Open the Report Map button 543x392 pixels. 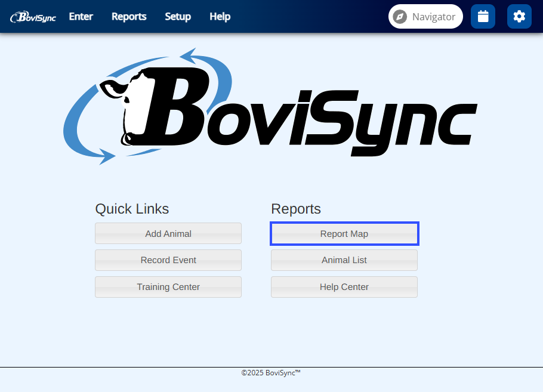point(344,233)
